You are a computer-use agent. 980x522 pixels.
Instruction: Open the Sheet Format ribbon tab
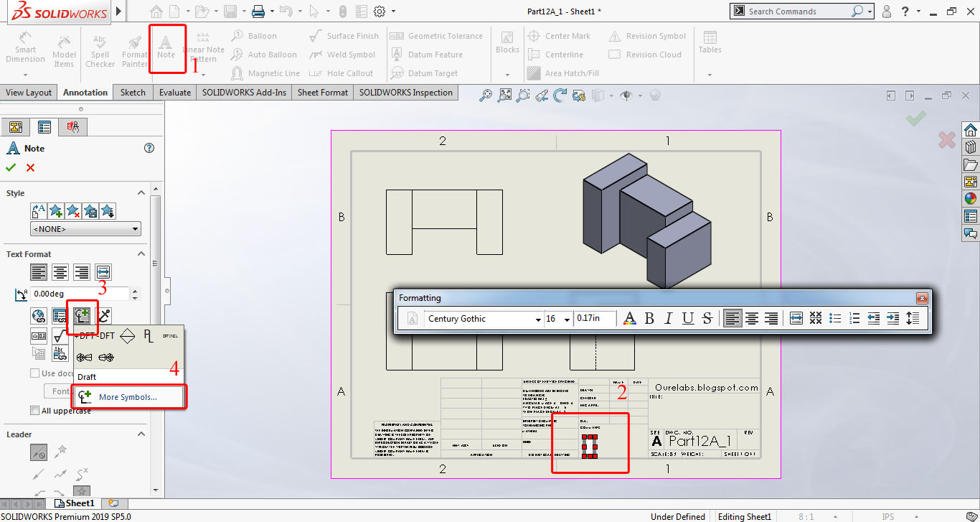(x=322, y=92)
